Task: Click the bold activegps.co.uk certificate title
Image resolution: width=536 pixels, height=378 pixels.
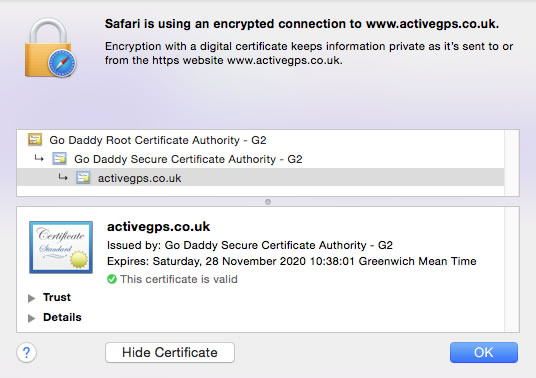Action: coord(158,227)
